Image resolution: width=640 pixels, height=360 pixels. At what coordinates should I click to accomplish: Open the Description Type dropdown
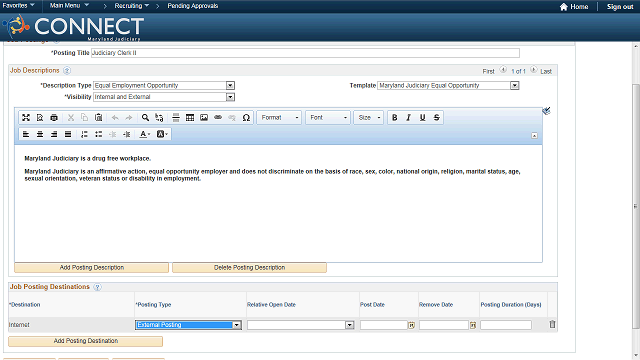coord(230,85)
